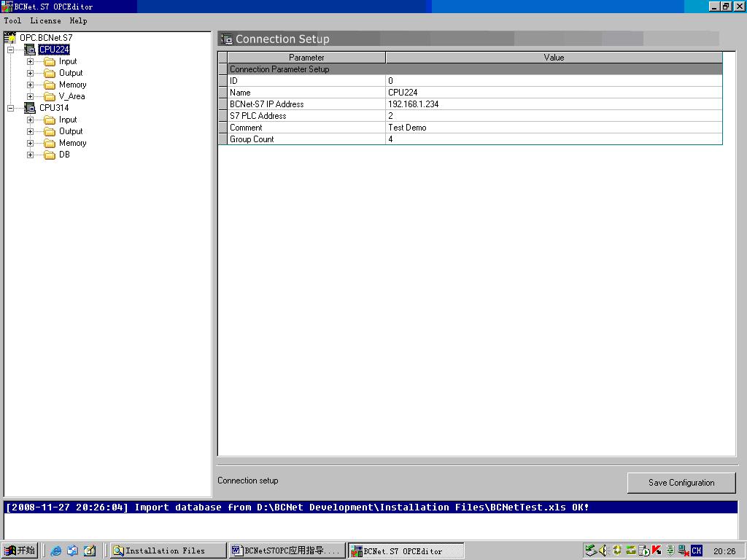This screenshot has height=560, width=747.
Task: Click the Group Count value 4
Action: [554, 139]
